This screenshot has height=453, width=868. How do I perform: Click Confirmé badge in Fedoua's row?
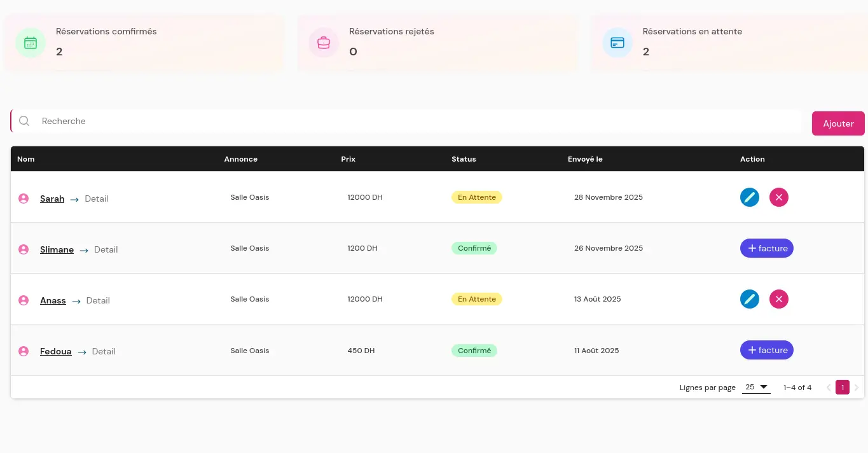click(x=474, y=351)
